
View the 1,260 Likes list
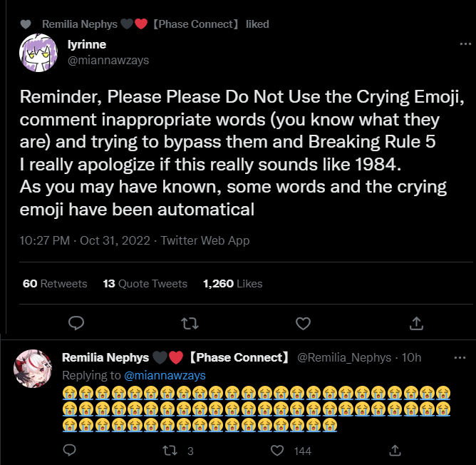[x=232, y=284]
